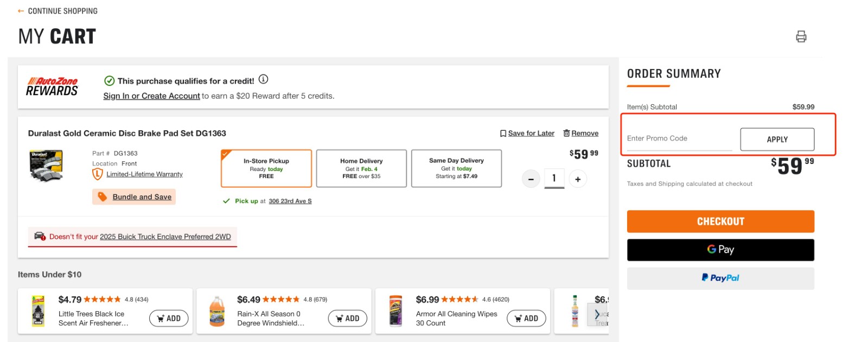The width and height of the screenshot is (868, 342).
Task: Open Sign In or Create Account
Action: coord(151,96)
